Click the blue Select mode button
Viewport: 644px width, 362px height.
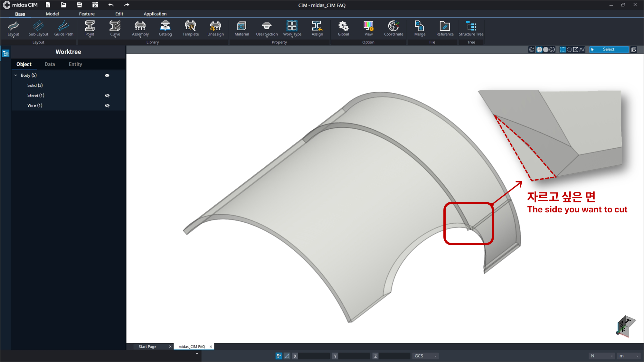[x=609, y=50]
